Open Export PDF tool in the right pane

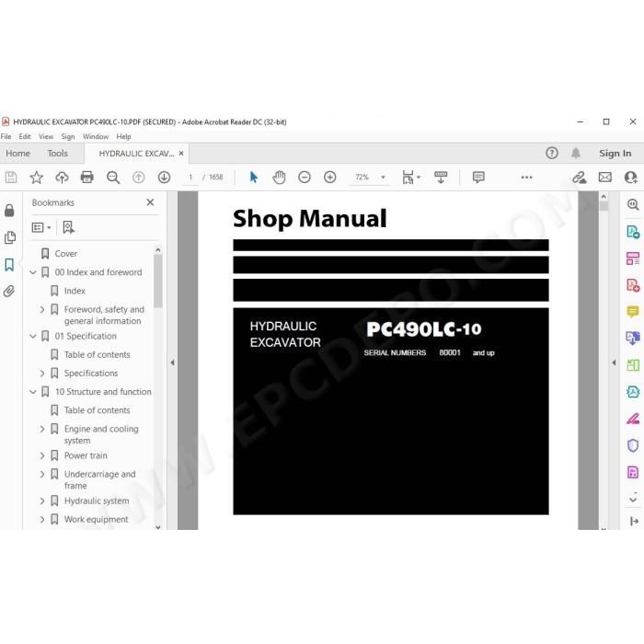pyautogui.click(x=633, y=232)
